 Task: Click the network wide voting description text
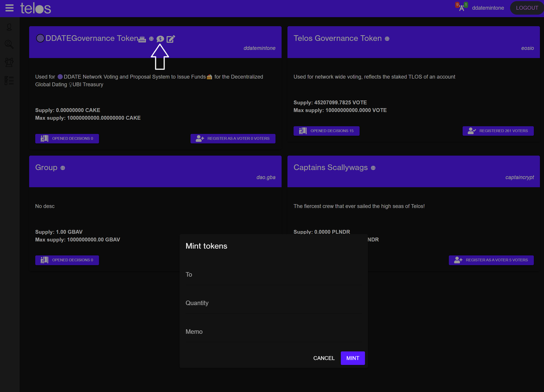tap(374, 77)
